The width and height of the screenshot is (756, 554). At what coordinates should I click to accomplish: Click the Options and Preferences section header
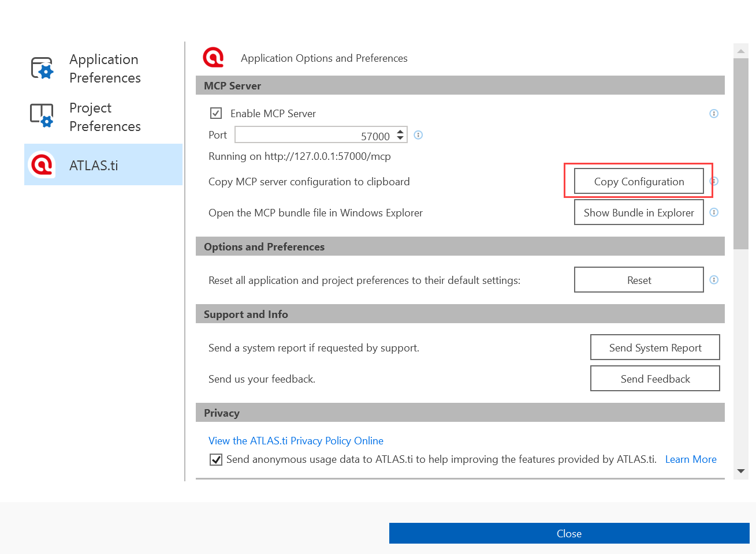click(x=460, y=246)
